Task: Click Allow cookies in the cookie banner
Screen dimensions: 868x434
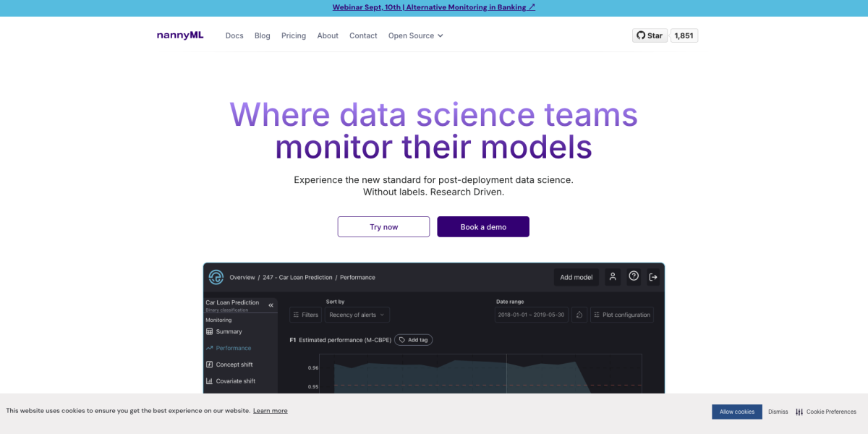Action: (736, 412)
